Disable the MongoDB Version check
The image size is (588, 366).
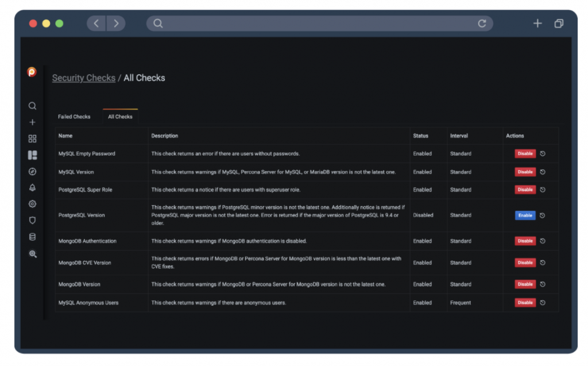click(x=525, y=284)
